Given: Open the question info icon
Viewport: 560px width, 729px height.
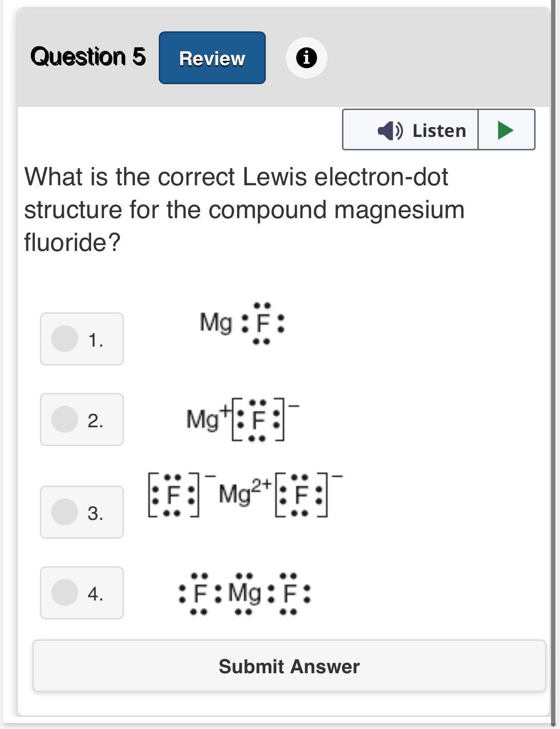Looking at the screenshot, I should coord(306,58).
